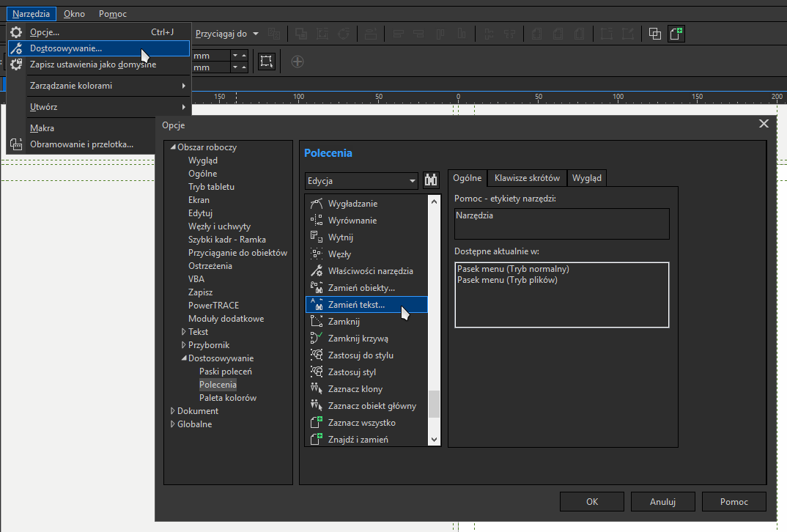Viewport: 787px width, 532px height.
Task: Select Moduły dodatkowe tree item
Action: tap(226, 319)
